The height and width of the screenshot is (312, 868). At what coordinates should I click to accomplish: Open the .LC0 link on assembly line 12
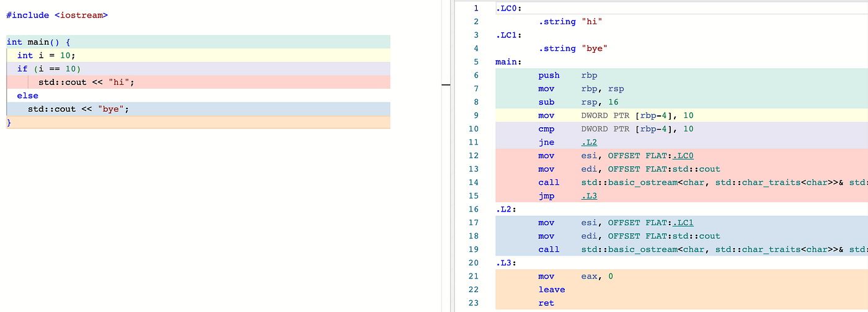click(x=683, y=156)
